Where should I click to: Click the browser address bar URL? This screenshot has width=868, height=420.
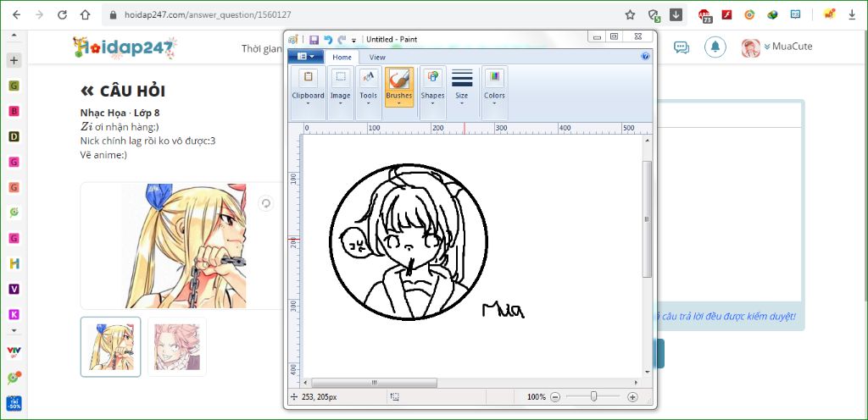pyautogui.click(x=206, y=15)
